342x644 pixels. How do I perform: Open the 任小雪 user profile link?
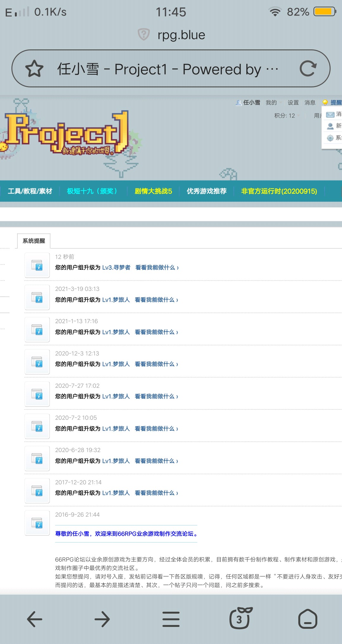[x=251, y=103]
